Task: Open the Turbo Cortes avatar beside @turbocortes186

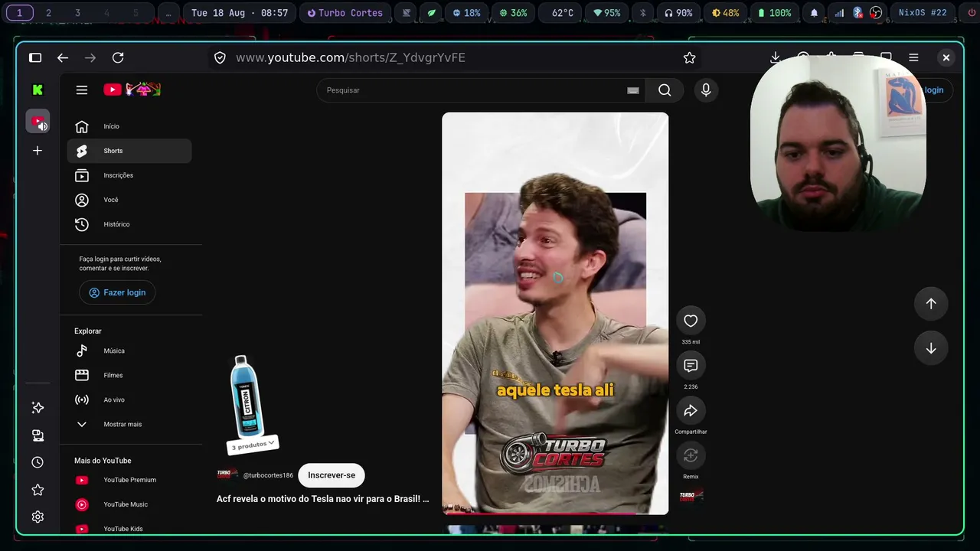Action: click(x=227, y=474)
